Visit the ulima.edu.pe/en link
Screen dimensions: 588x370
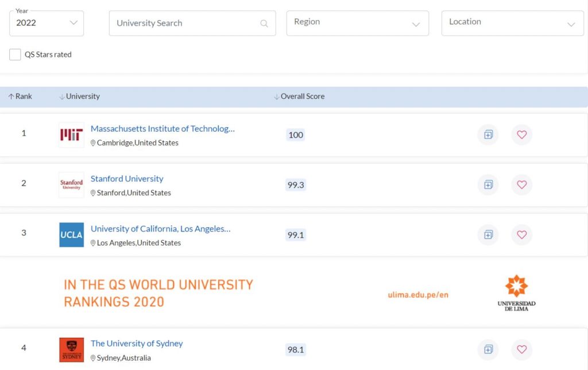tap(418, 295)
